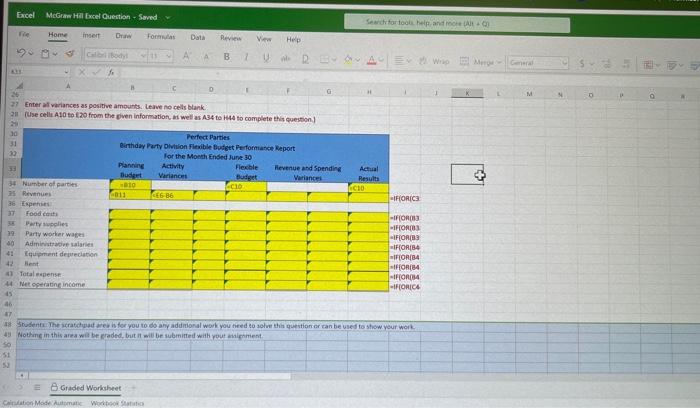Screen dimensions: 700x408
Task: Select cell B34 containing =B10
Action: pos(130,185)
